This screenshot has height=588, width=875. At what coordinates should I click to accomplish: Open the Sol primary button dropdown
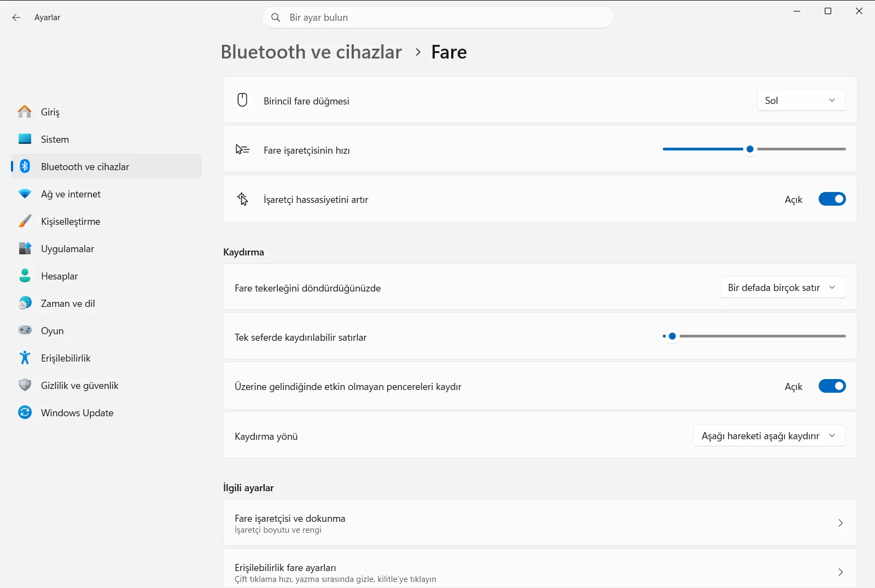pos(801,100)
